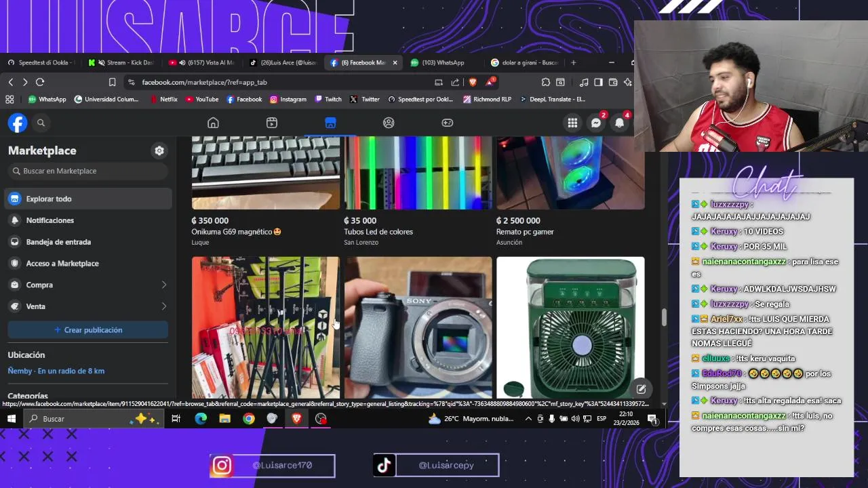This screenshot has width=868, height=488.
Task: Click the Buscar en Marketplace search field
Action: point(88,171)
